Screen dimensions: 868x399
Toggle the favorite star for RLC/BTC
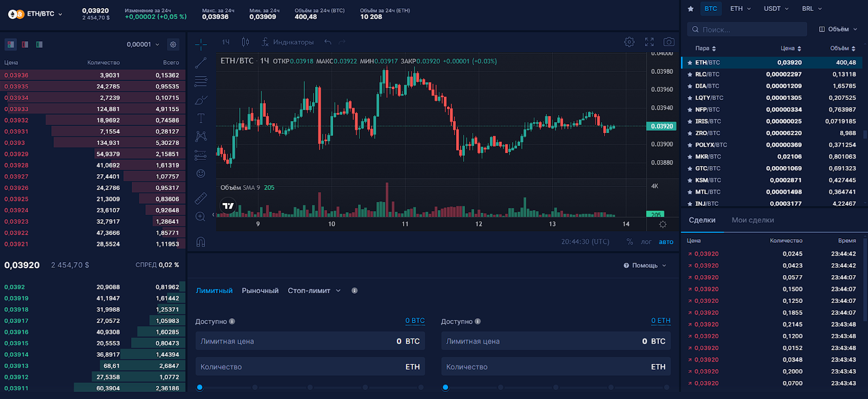[x=690, y=74]
